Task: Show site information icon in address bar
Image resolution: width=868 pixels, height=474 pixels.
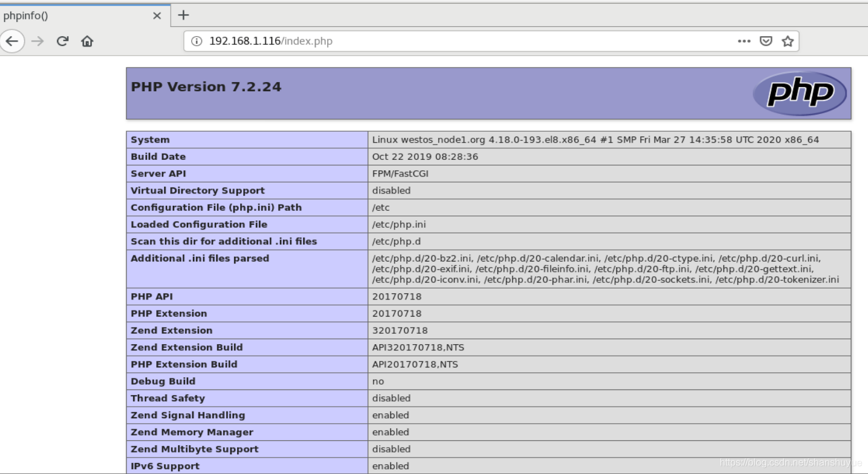Action: (x=197, y=41)
